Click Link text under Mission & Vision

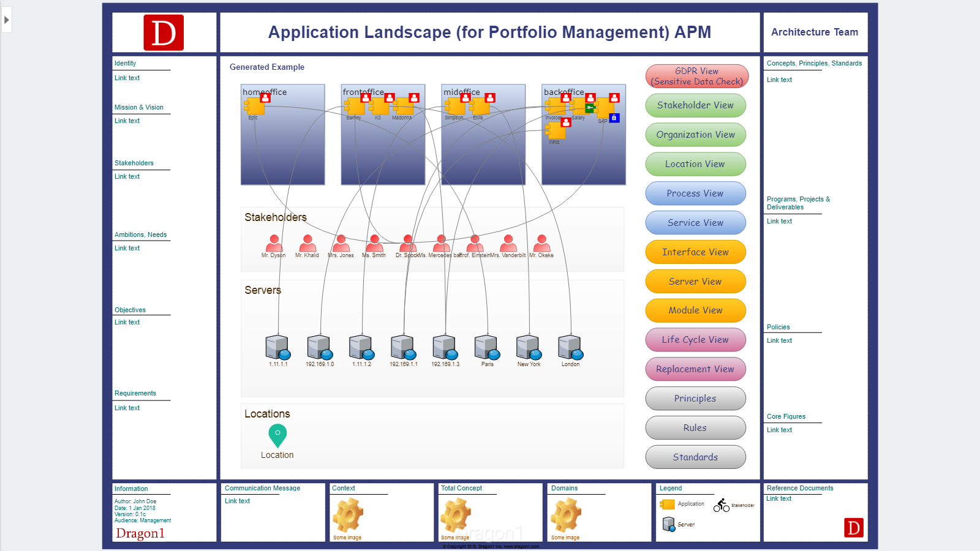point(127,121)
